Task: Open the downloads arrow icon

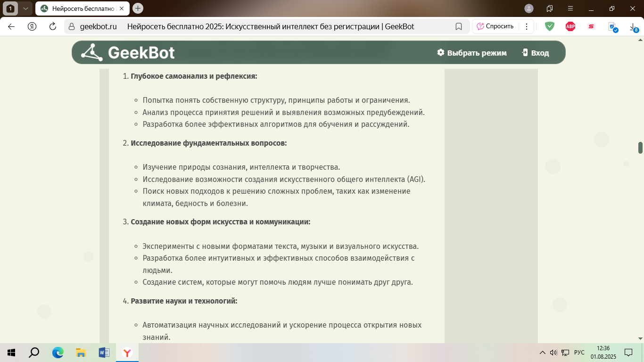Action: coord(633,27)
